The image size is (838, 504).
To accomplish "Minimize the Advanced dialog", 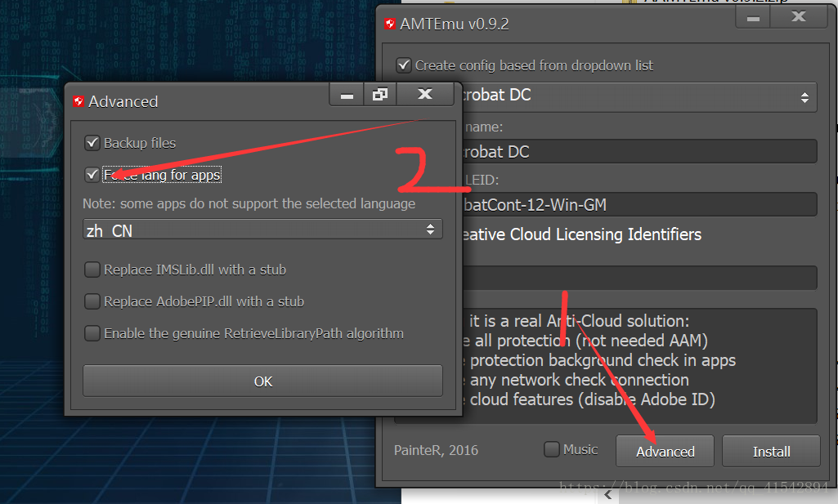I will coord(347,95).
